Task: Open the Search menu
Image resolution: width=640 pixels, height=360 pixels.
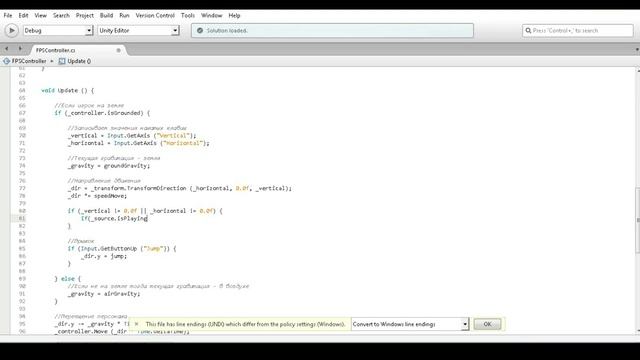Action: [61, 16]
